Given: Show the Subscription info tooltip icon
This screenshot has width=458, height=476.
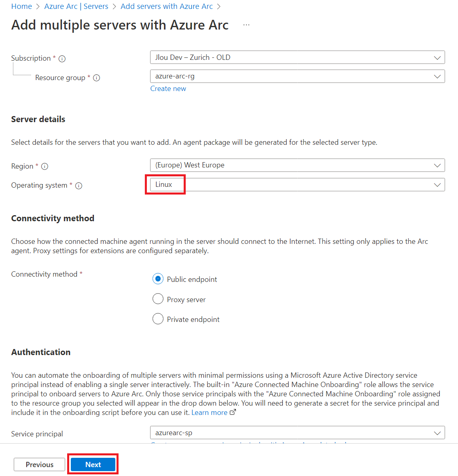Looking at the screenshot, I should 62,59.
